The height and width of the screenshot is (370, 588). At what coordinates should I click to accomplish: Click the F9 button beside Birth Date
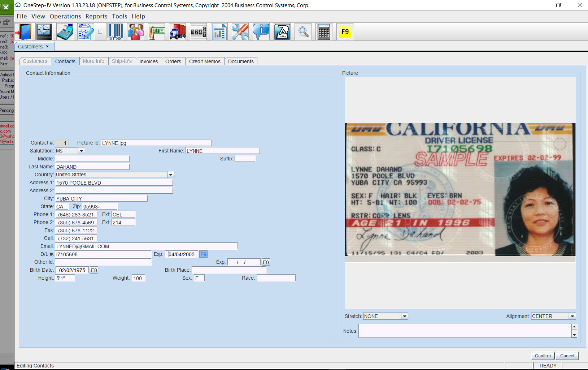(94, 270)
